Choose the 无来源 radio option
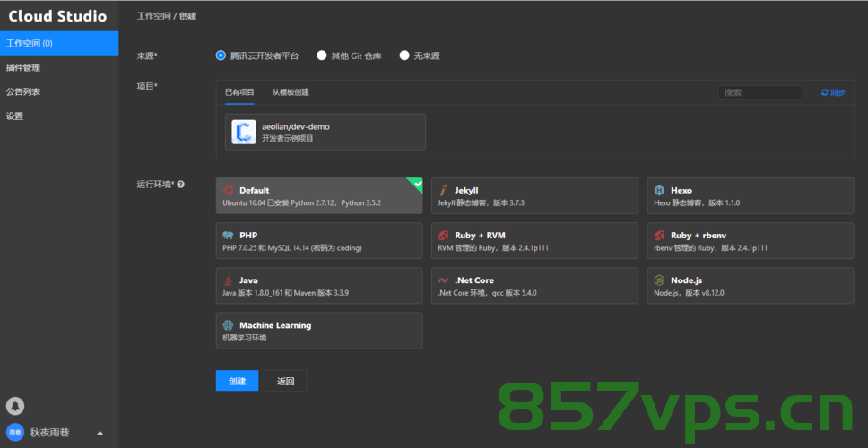 [404, 56]
